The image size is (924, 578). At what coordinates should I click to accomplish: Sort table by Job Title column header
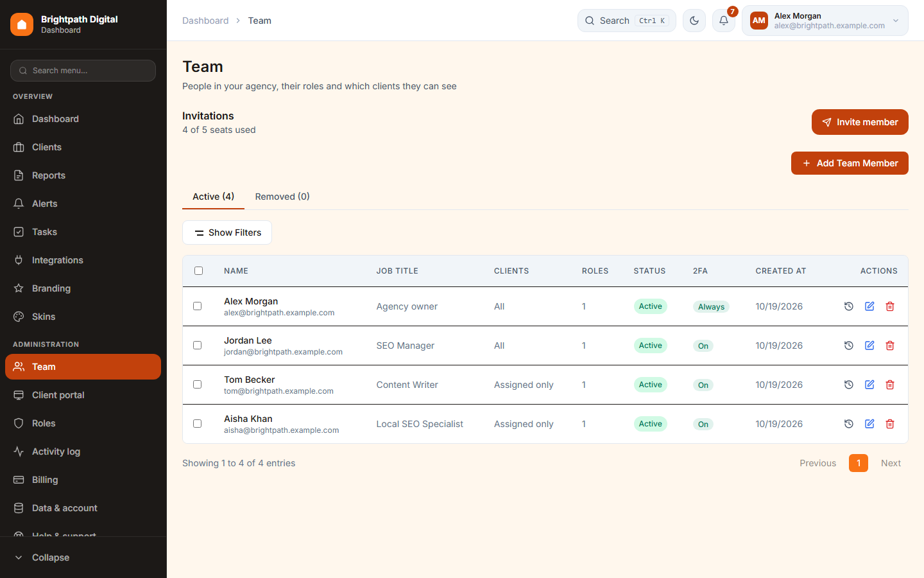pos(397,271)
